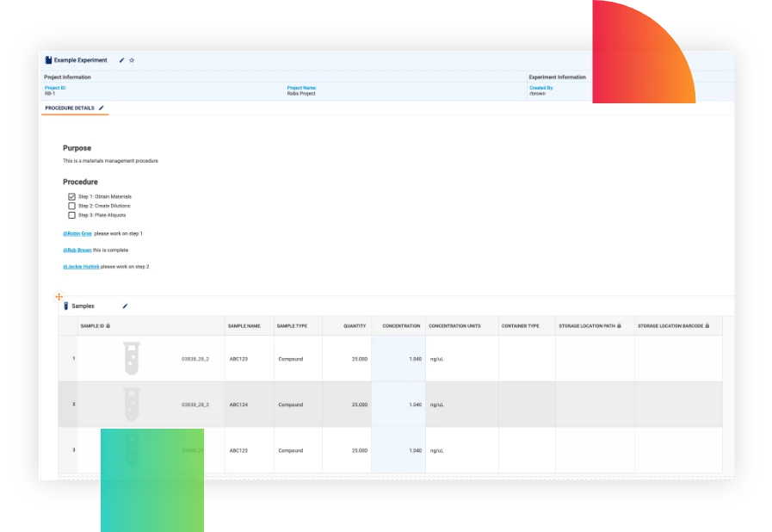Click lock icon in Sample ID header

coord(108,325)
